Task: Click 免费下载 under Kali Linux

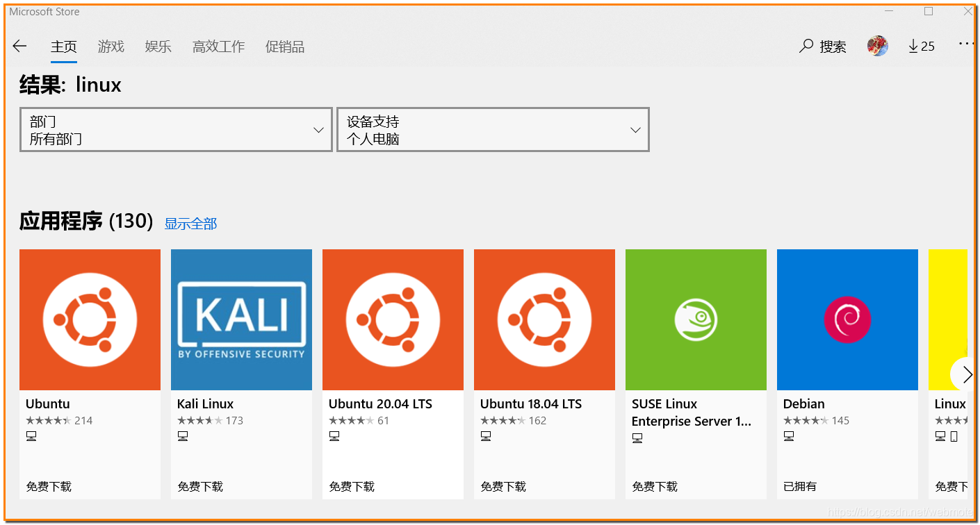Action: (200, 486)
